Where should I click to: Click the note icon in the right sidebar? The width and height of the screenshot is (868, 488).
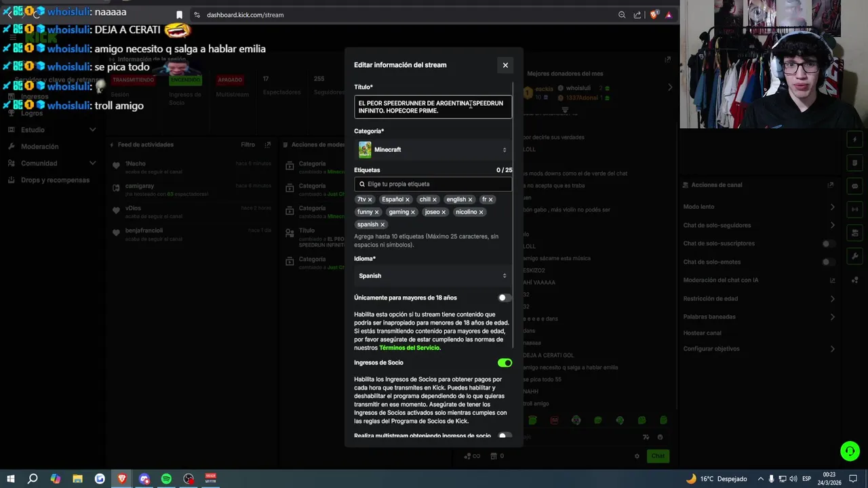point(854,163)
